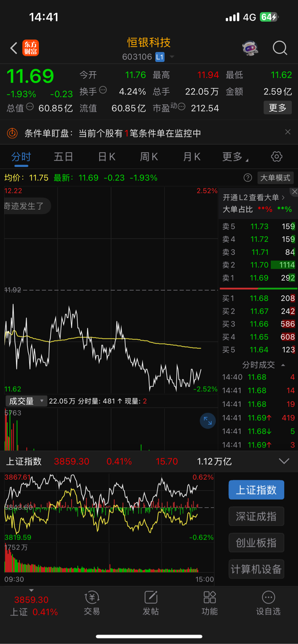This screenshot has width=298, height=644.
Task: Select 卖5 row price 11.73
Action: coord(258,226)
